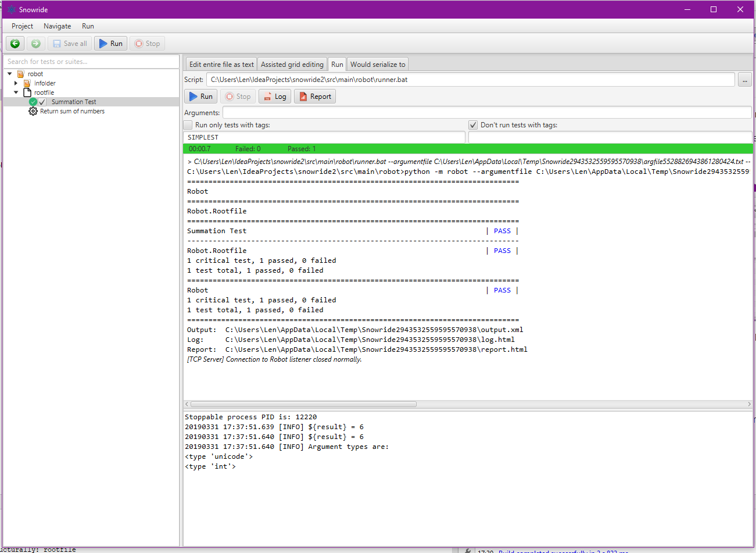
Task: Collapse the rootfile tree node
Action: 16,92
